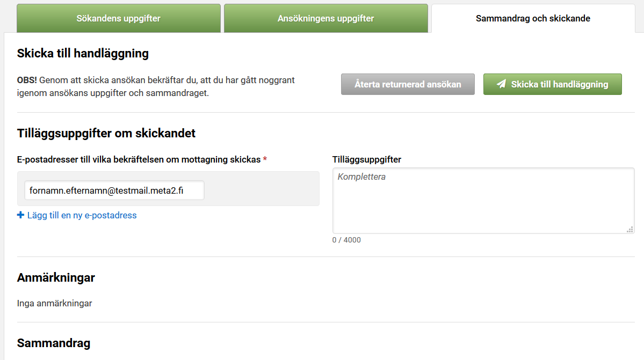644x360 pixels.
Task: Focus the fornamn.efternamn e-mail field
Action: pyautogui.click(x=114, y=190)
